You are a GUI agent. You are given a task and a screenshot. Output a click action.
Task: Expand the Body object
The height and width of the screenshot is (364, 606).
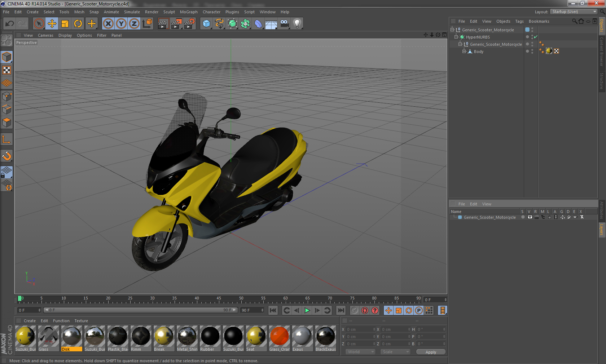(x=464, y=51)
